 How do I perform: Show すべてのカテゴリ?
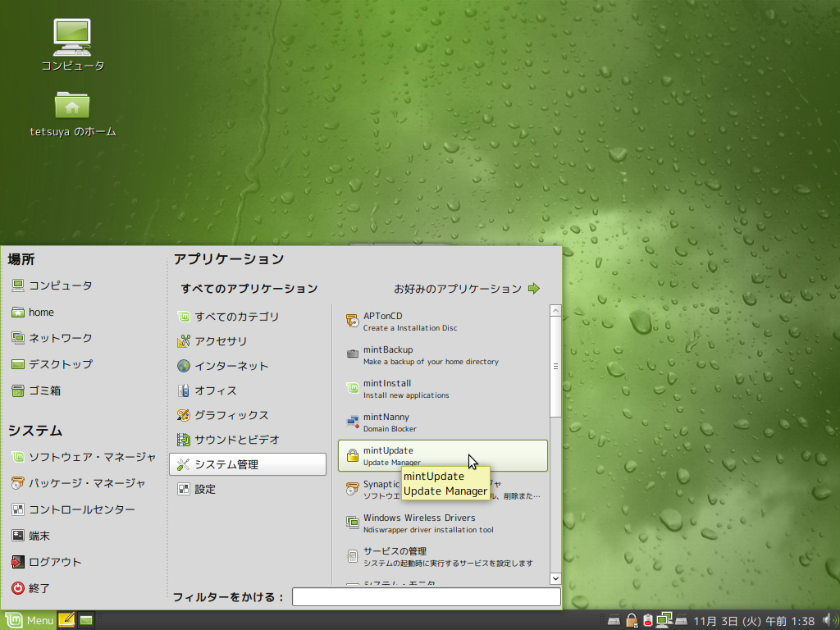248,317
